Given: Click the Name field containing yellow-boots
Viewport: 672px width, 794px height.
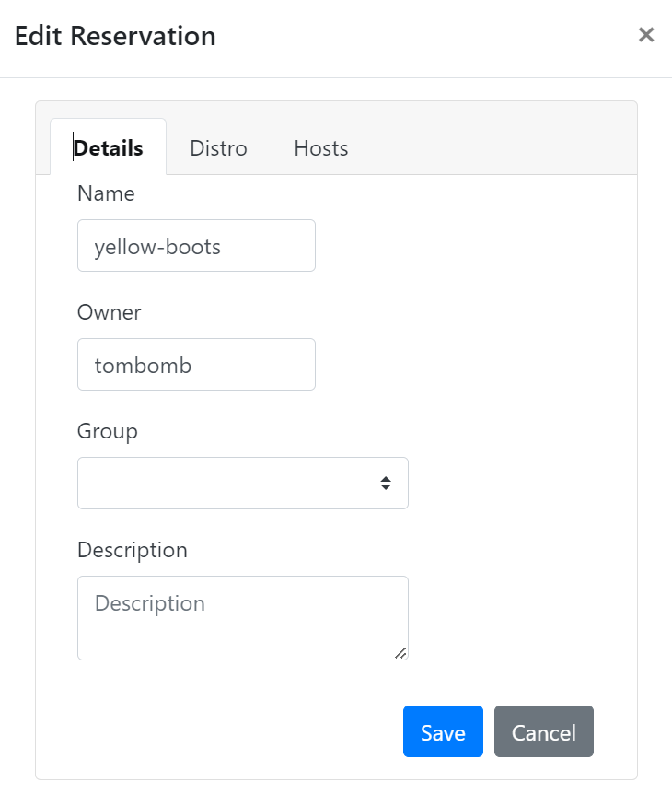Looking at the screenshot, I should click(196, 246).
